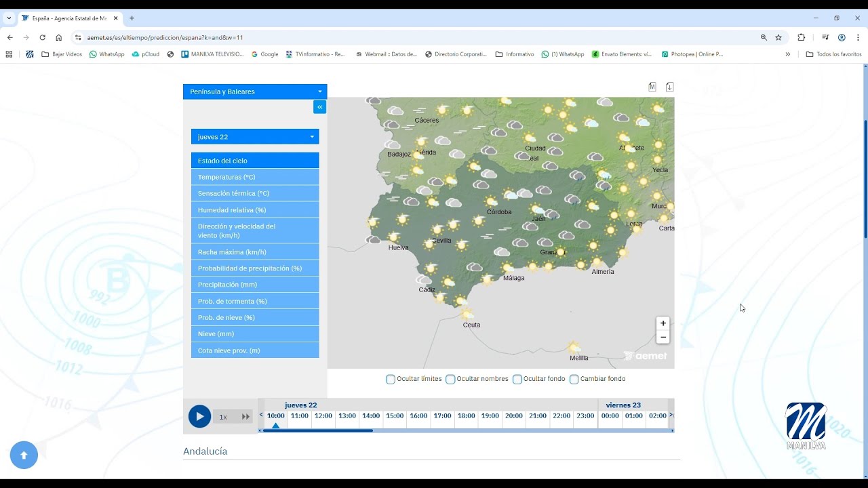868x488 pixels.
Task: Check the Ocultar fondo checkbox
Action: [x=517, y=379]
